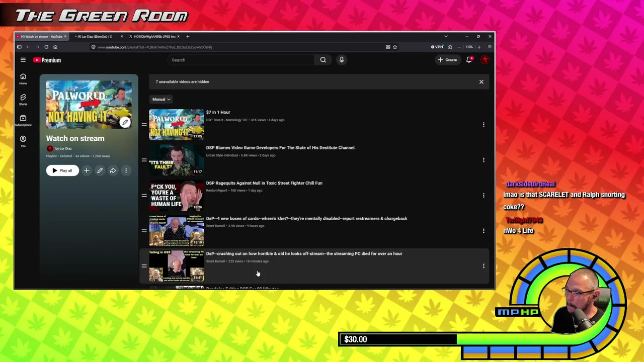Play the "Waste of Human Life" thumbnail video
Viewport: 644px width, 362px height.
(x=177, y=195)
